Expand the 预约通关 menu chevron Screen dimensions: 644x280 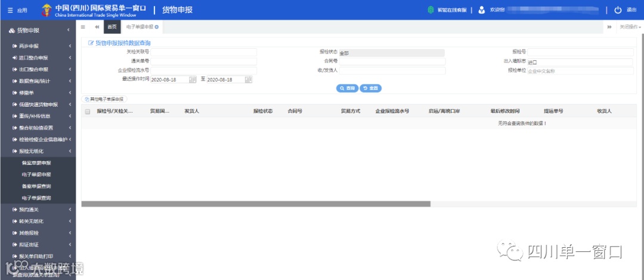point(70,210)
